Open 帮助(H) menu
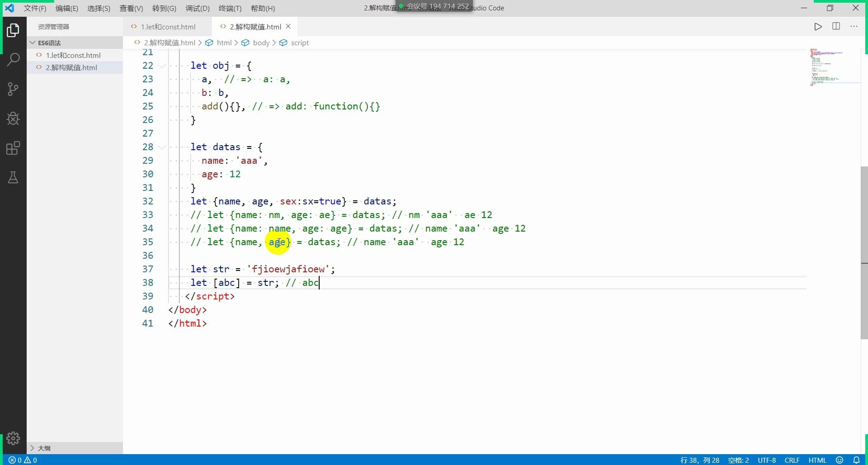This screenshot has width=868, height=465. point(263,8)
